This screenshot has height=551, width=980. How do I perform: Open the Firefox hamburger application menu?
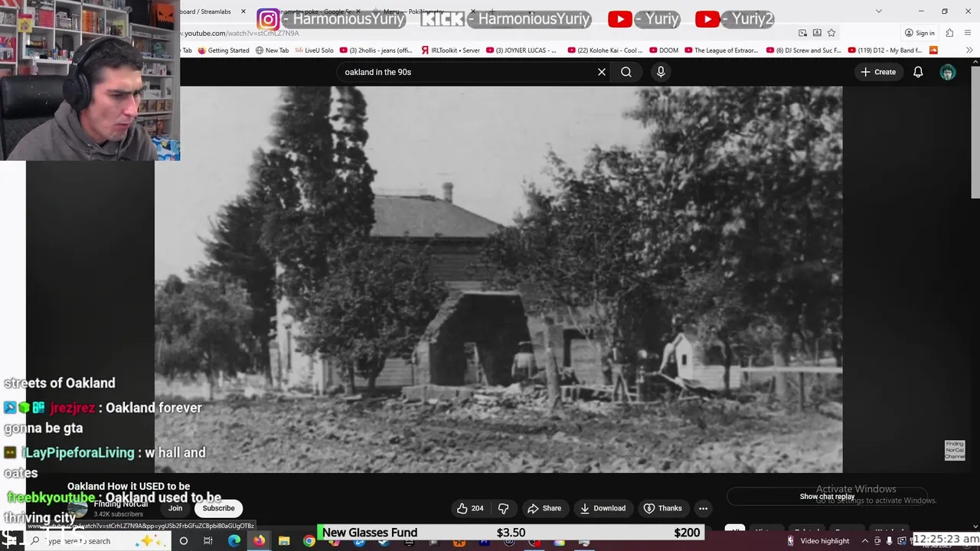969,33
